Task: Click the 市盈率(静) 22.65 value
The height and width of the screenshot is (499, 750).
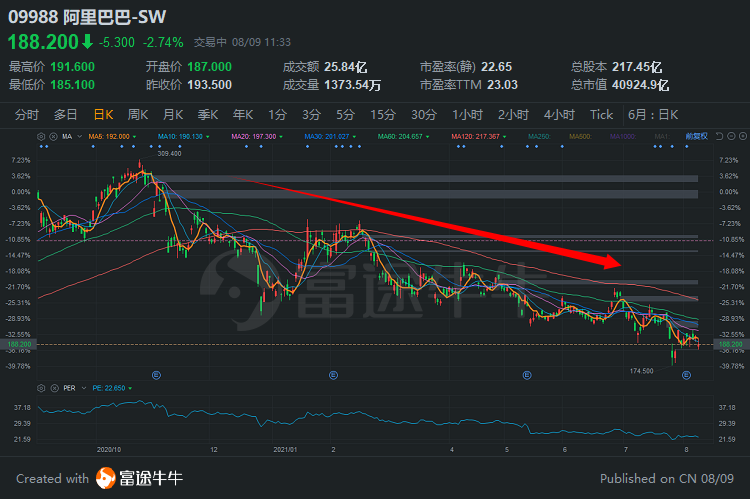Action: click(x=496, y=67)
